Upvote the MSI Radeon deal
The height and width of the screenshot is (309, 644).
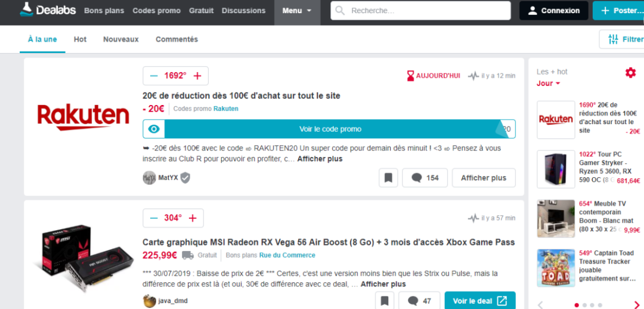coord(193,218)
